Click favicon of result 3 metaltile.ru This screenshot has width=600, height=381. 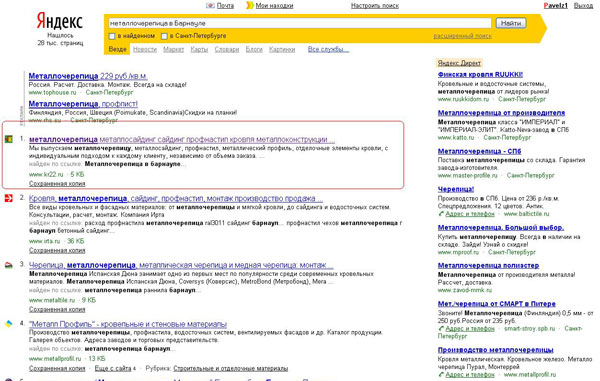(8, 265)
